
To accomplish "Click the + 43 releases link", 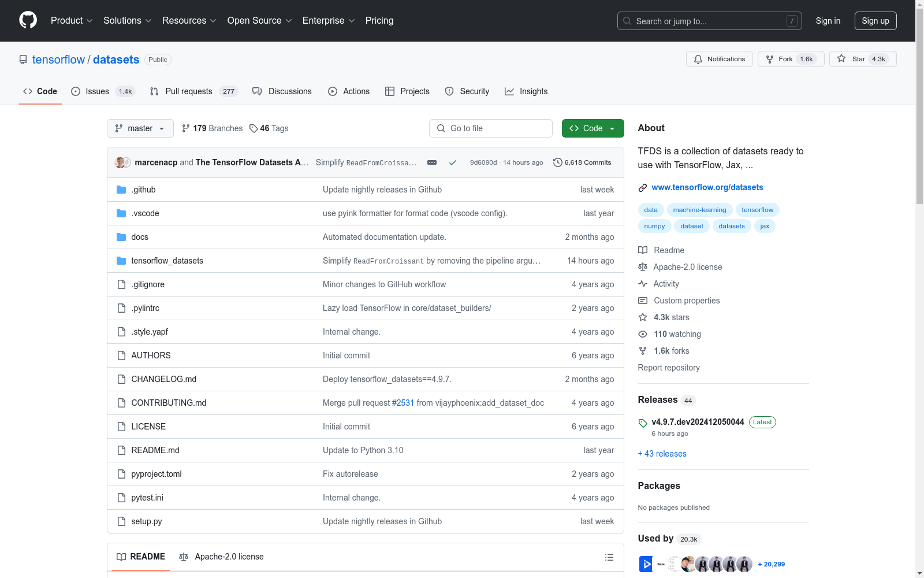I will pyautogui.click(x=662, y=454).
